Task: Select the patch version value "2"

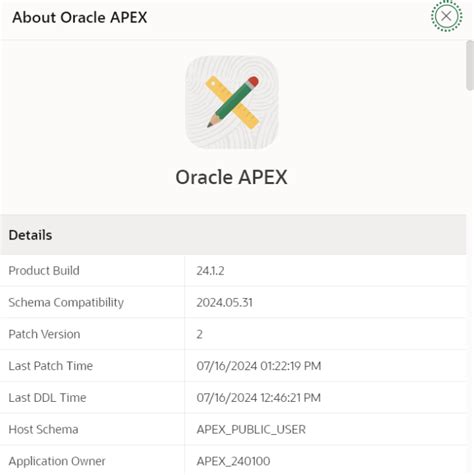Action: click(x=199, y=334)
